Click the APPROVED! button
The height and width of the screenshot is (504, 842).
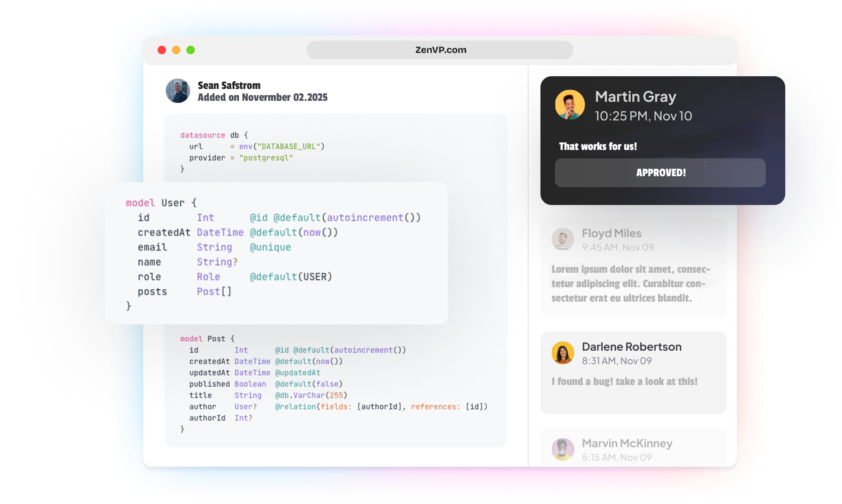660,173
